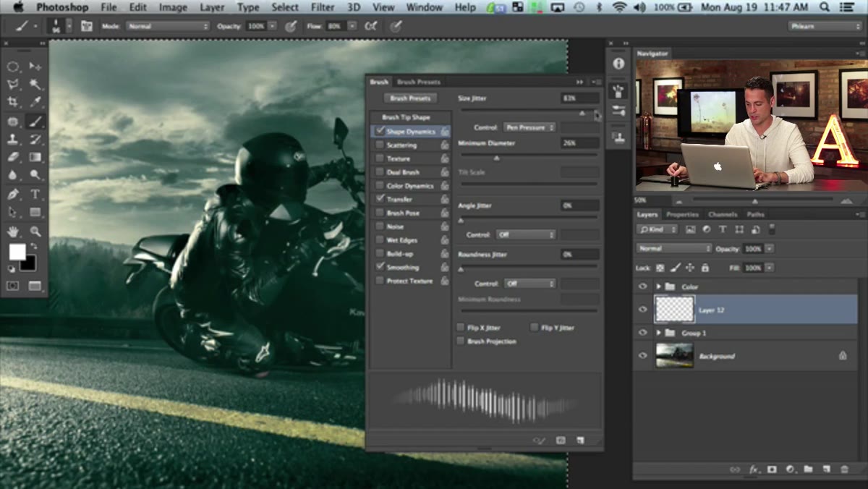This screenshot has width=868, height=489.
Task: Open the Window menu
Action: tap(424, 7)
